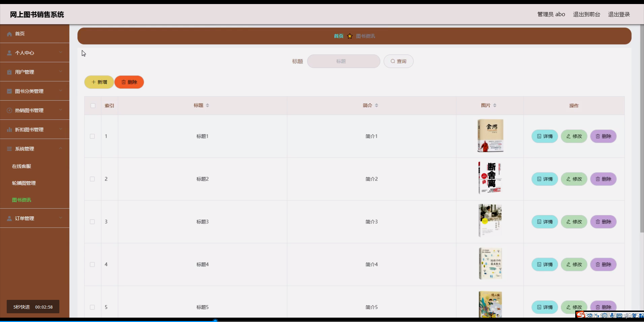644x322 pixels.
Task: Click the sort arrows next to 标题 column
Action: point(208,105)
